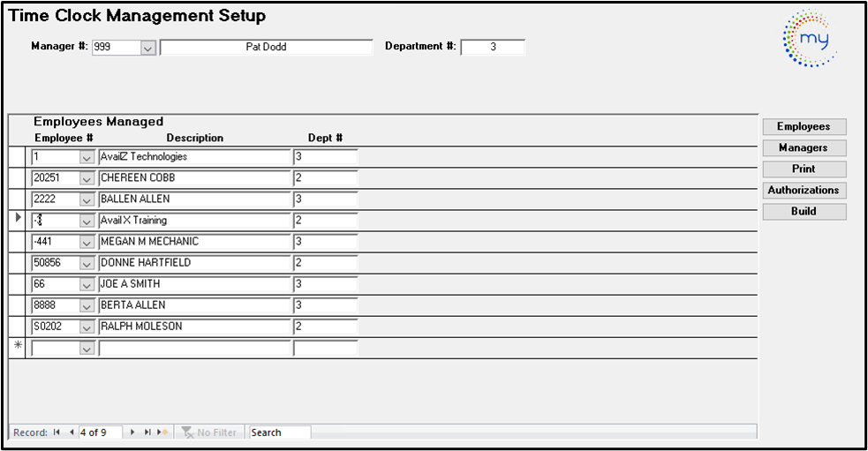The image size is (868, 451).
Task: Jump to last record in navigator
Action: 147,432
